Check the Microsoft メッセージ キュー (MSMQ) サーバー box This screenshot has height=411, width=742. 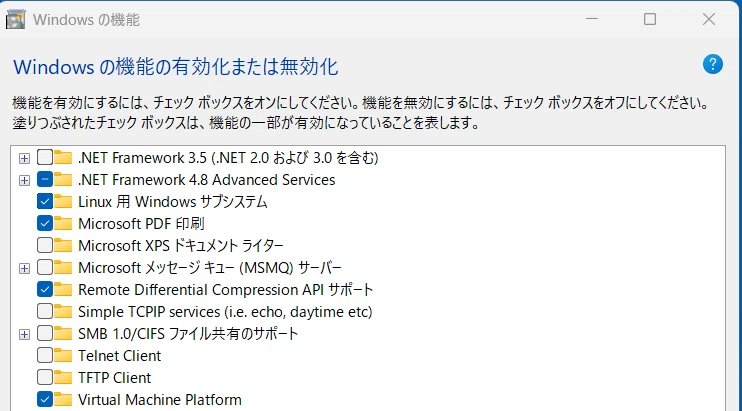[45, 267]
